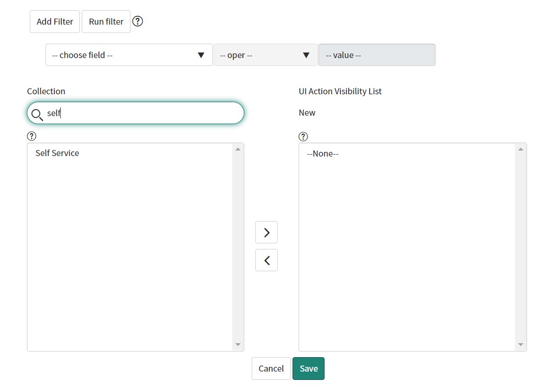Move selected item left with the chevron button
Image resolution: width=553 pixels, height=392 pixels.
pyautogui.click(x=266, y=260)
